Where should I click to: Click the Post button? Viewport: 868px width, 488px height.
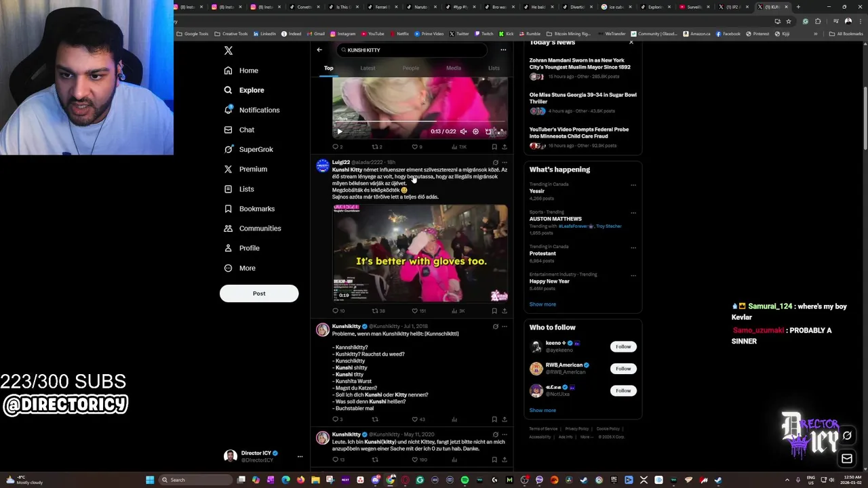tap(259, 293)
